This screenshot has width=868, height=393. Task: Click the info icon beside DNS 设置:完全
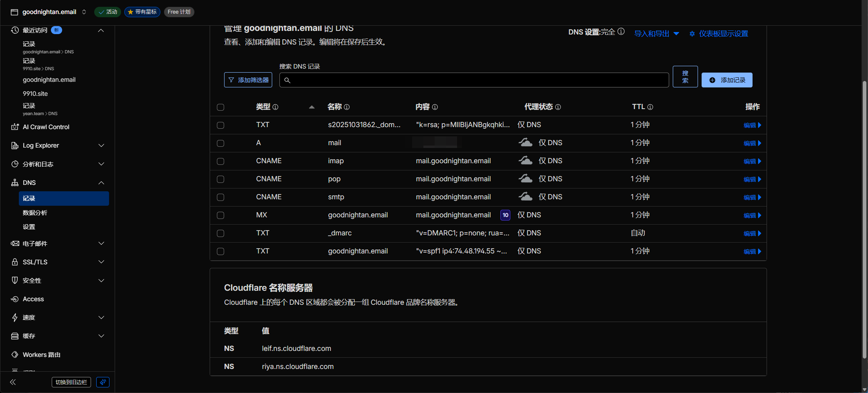pos(621,32)
